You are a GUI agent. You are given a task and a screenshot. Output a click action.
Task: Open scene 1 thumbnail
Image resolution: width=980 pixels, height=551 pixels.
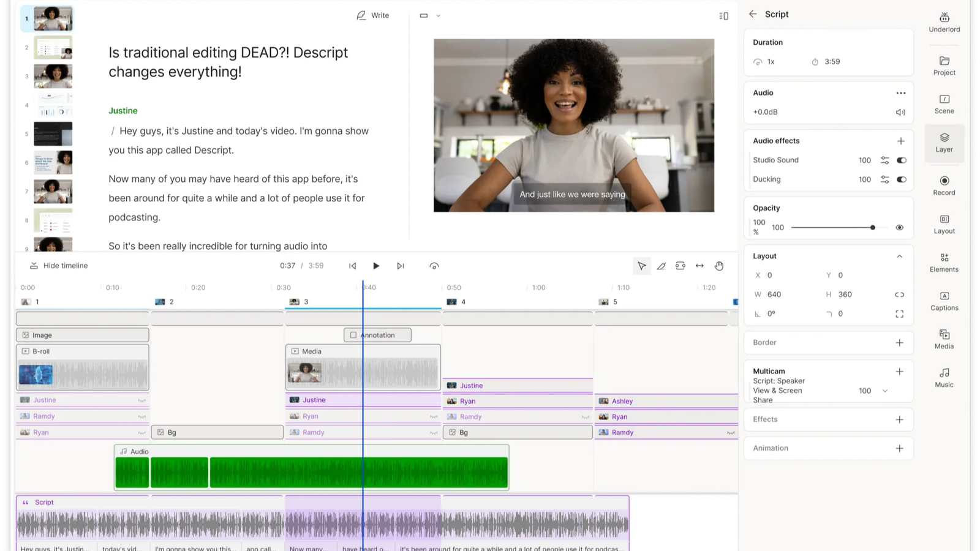coord(53,19)
